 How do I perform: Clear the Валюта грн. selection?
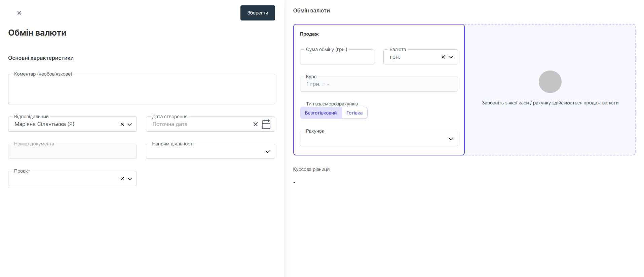pos(443,57)
